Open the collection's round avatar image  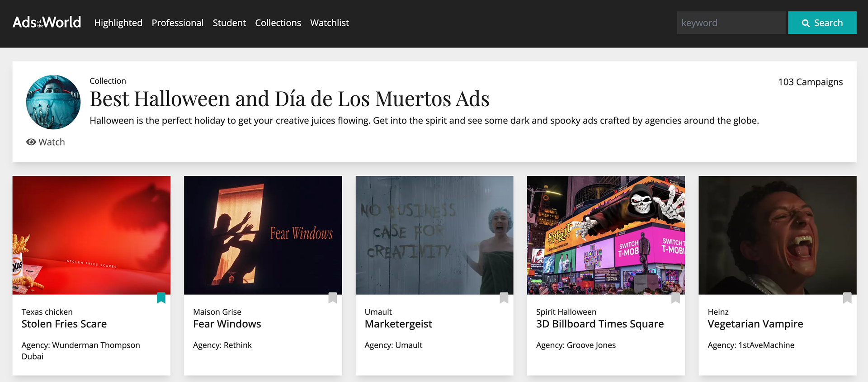point(53,102)
